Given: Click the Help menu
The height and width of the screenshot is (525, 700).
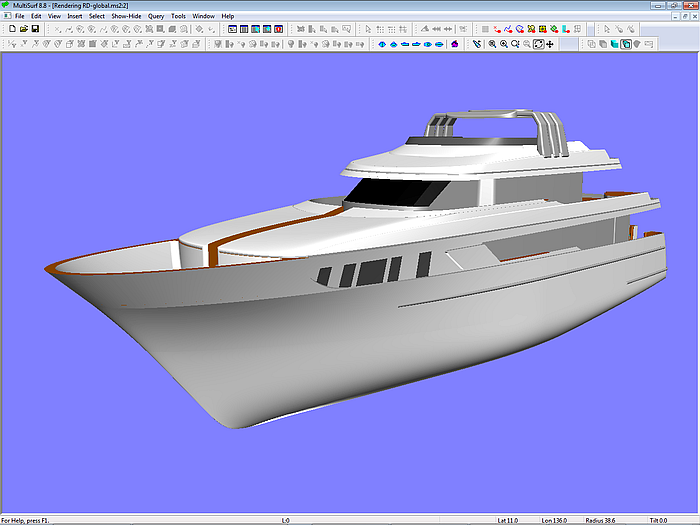Looking at the screenshot, I should tap(228, 17).
